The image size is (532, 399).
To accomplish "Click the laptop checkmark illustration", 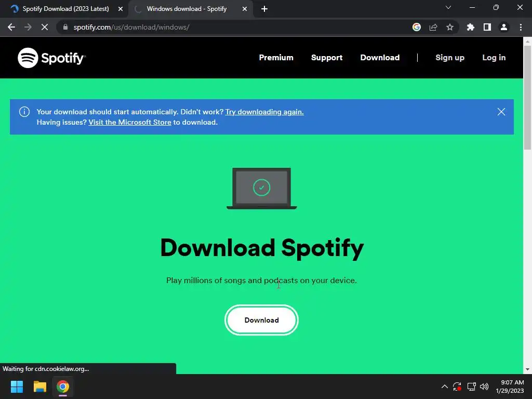I will coord(262,188).
